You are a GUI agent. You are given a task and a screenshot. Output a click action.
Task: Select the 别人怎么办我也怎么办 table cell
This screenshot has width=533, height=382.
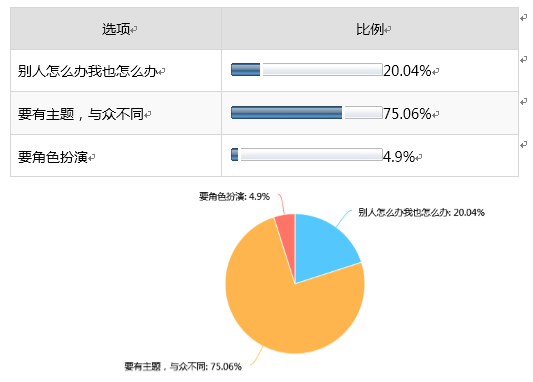tap(116, 71)
